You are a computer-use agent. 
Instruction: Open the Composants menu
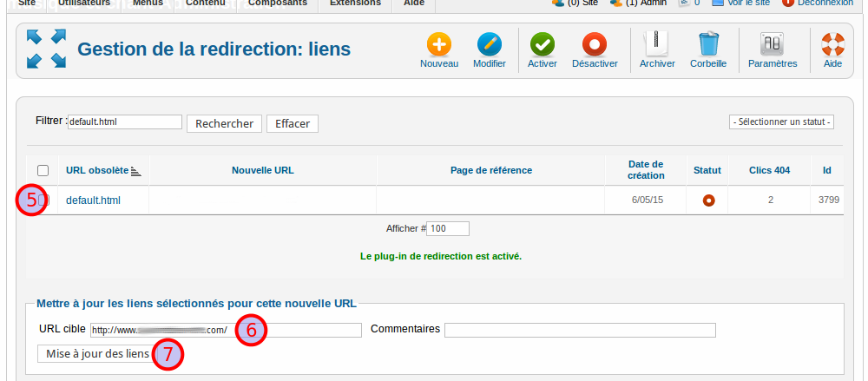(278, 3)
